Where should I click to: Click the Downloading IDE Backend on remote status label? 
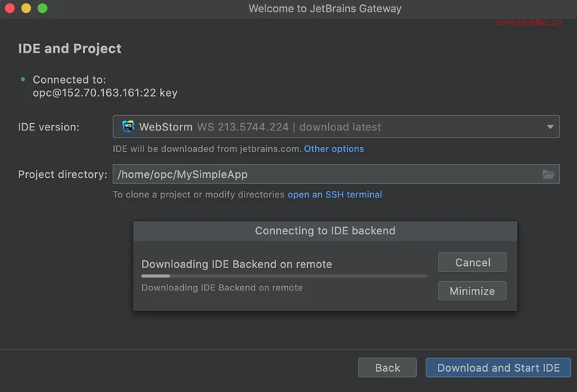(222, 288)
